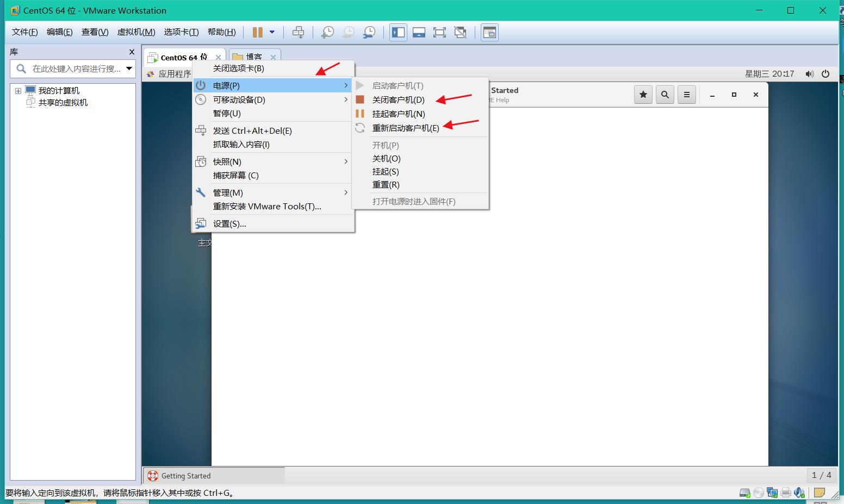Image resolution: width=844 pixels, height=504 pixels.
Task: Click the guest volume speaker icon
Action: (x=810, y=74)
